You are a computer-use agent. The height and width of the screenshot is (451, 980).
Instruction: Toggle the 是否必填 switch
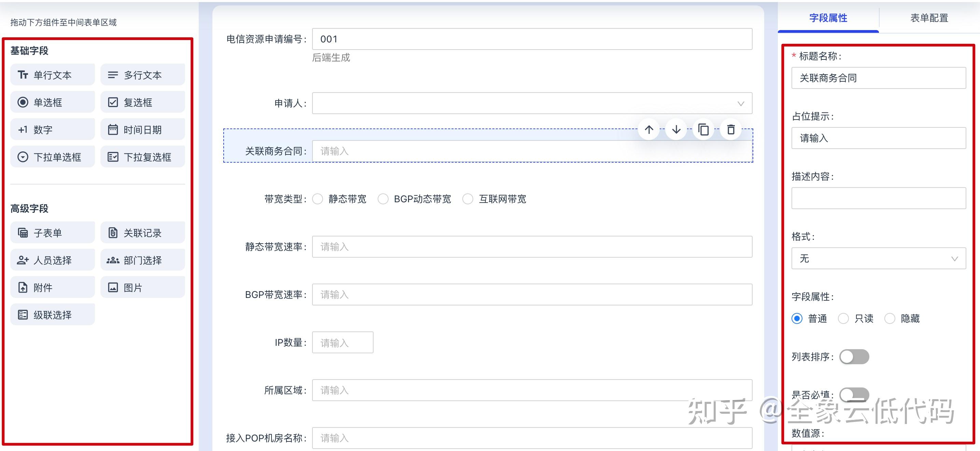click(x=854, y=395)
